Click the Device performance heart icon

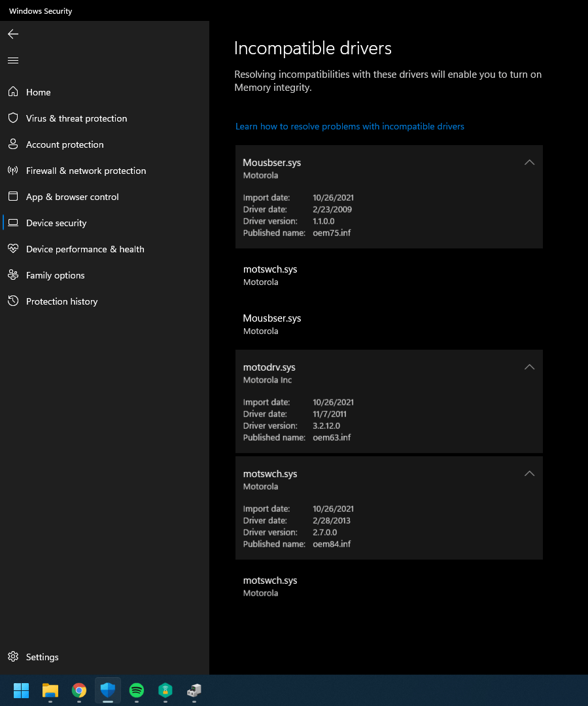click(x=13, y=248)
